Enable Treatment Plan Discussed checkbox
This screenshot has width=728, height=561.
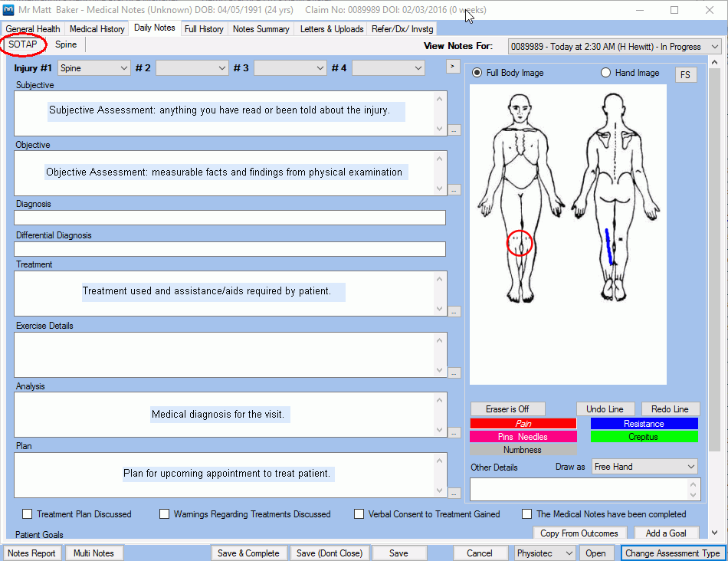pos(28,514)
